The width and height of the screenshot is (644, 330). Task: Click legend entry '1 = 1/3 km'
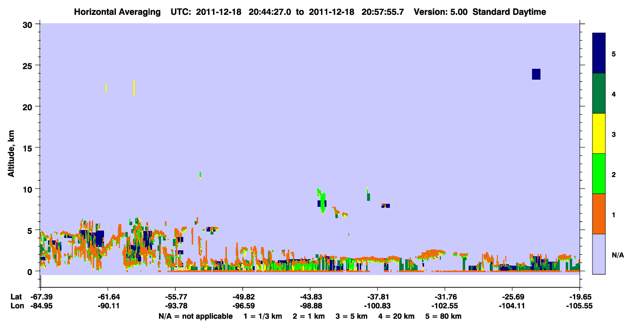tap(262, 316)
